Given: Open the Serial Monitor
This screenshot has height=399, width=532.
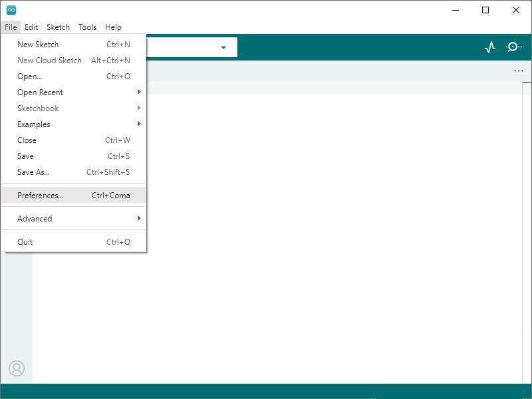Looking at the screenshot, I should [x=513, y=47].
